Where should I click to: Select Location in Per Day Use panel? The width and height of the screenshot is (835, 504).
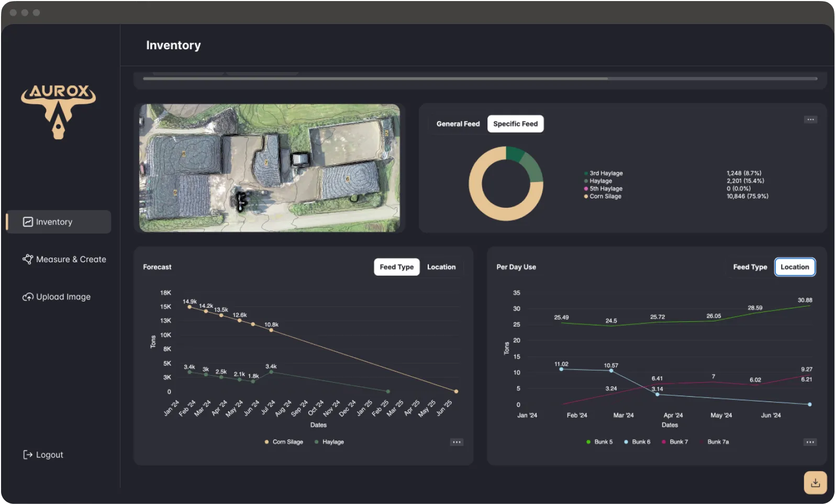[x=795, y=267]
